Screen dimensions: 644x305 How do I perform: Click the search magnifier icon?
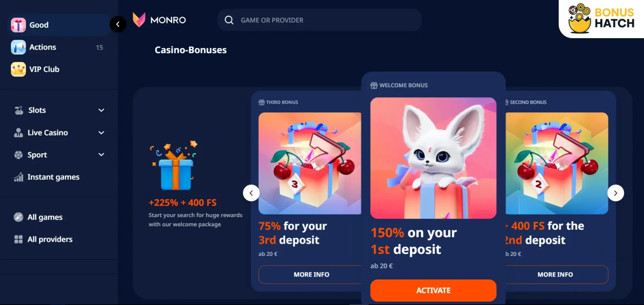point(229,20)
